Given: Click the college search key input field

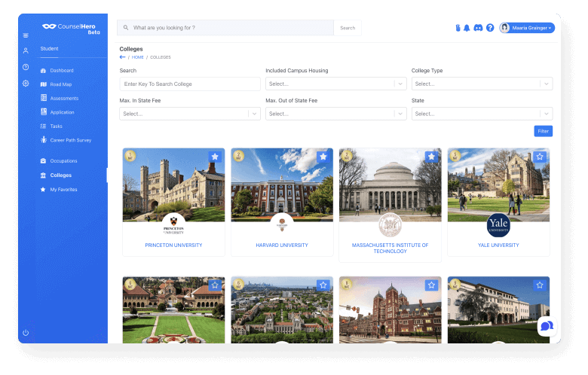Looking at the screenshot, I should [189, 84].
